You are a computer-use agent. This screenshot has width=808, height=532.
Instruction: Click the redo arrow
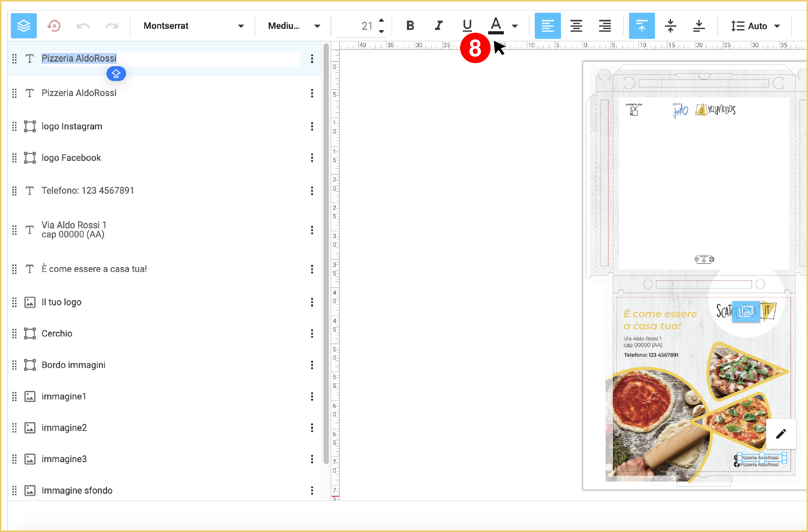pos(111,26)
